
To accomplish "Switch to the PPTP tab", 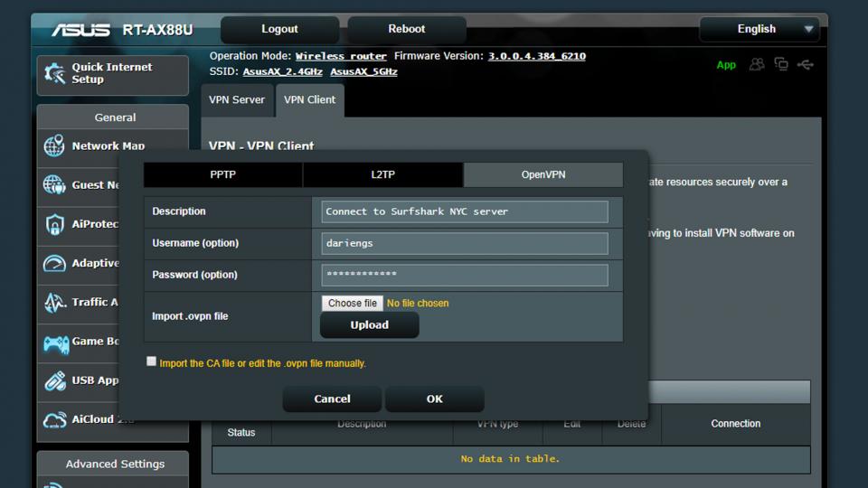I will point(222,174).
